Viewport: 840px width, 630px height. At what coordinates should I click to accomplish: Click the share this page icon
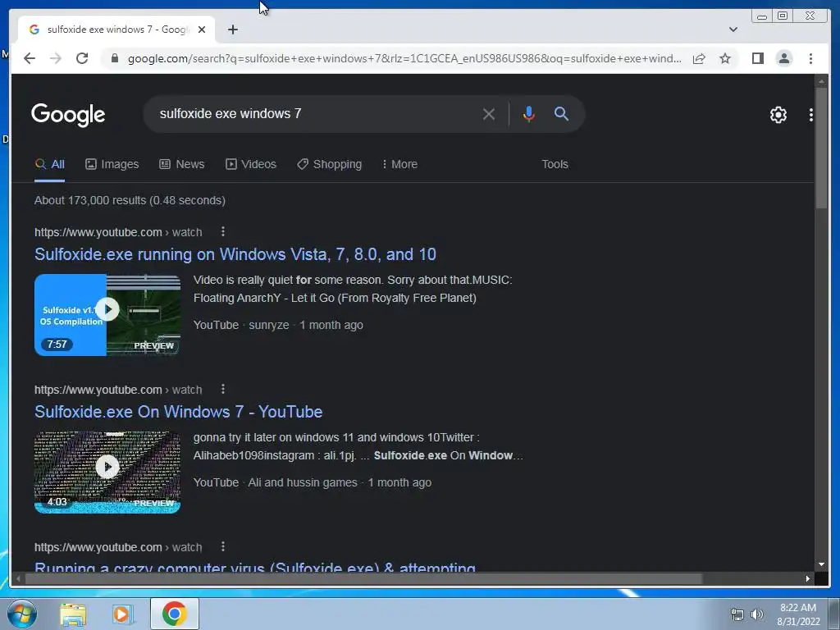coord(699,58)
